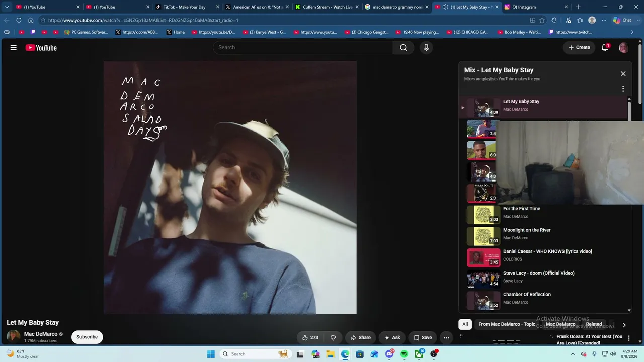This screenshot has width=644, height=362.
Task: Switch to the American AF on X tab
Action: pos(257,7)
